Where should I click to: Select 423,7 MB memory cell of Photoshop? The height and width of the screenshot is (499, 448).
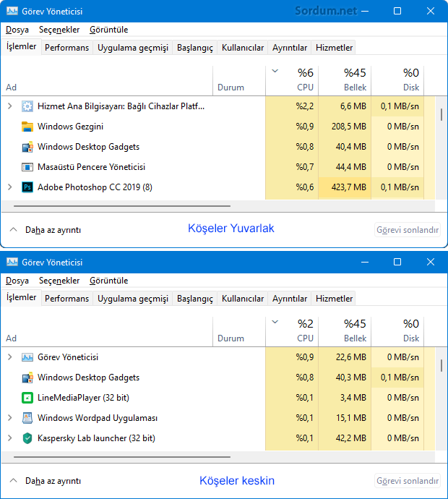pyautogui.click(x=345, y=187)
